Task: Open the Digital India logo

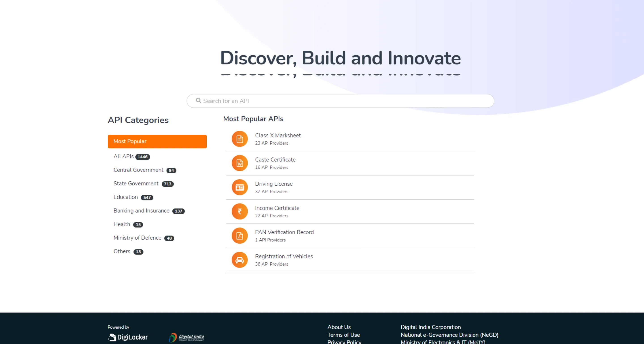Action: click(186, 337)
